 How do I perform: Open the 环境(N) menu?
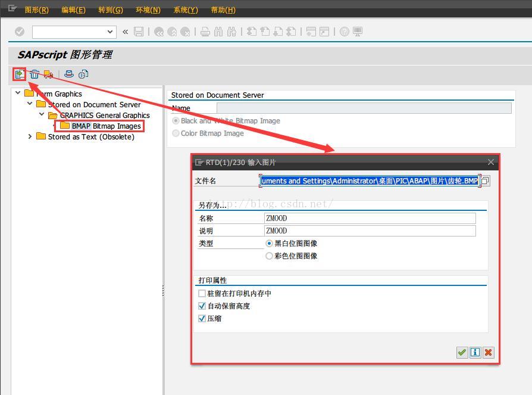tap(148, 10)
